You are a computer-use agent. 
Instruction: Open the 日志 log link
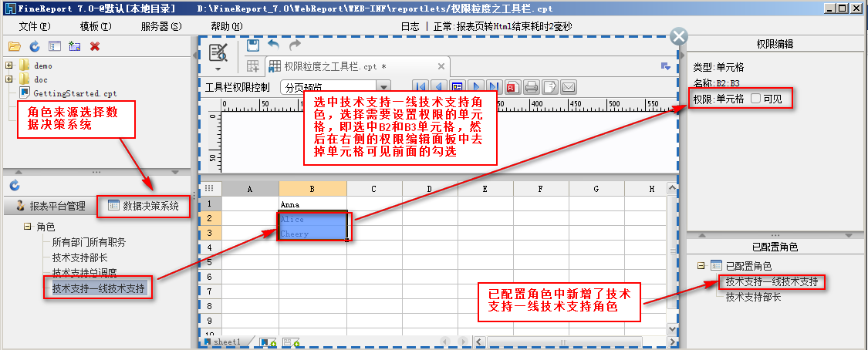click(410, 26)
